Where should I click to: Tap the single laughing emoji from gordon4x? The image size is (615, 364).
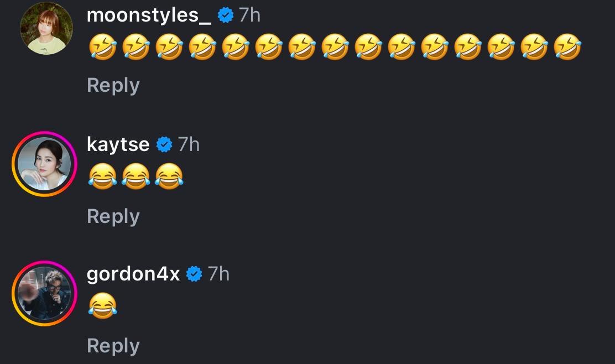click(102, 306)
